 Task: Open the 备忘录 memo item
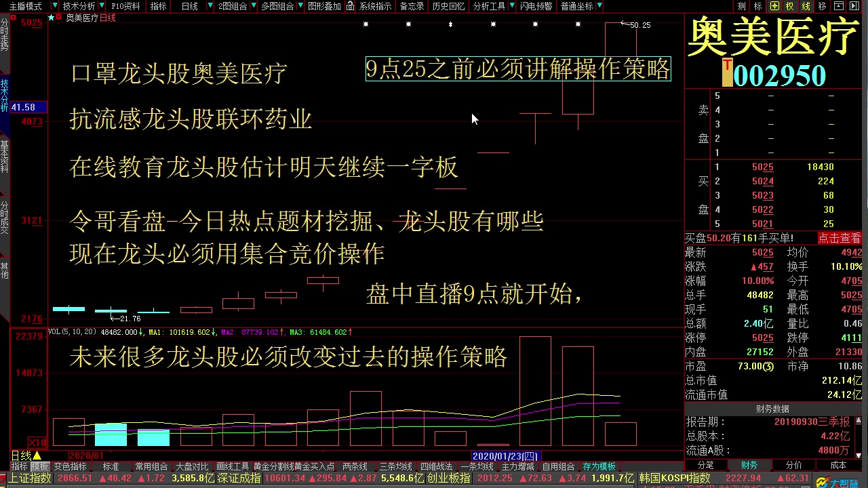tap(412, 6)
